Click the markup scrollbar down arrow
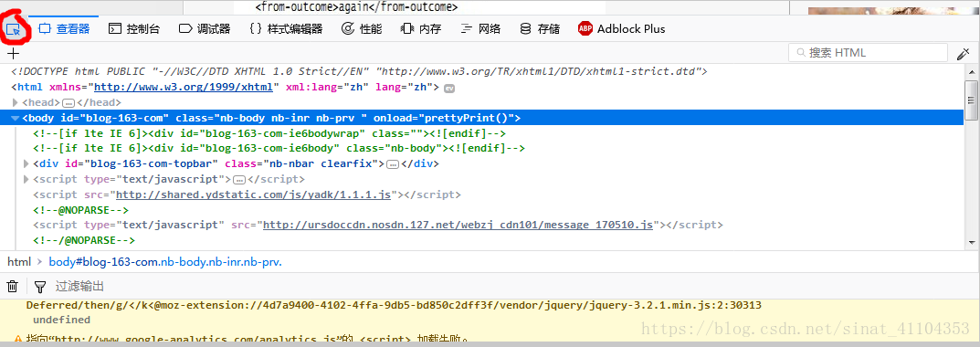 tap(971, 243)
